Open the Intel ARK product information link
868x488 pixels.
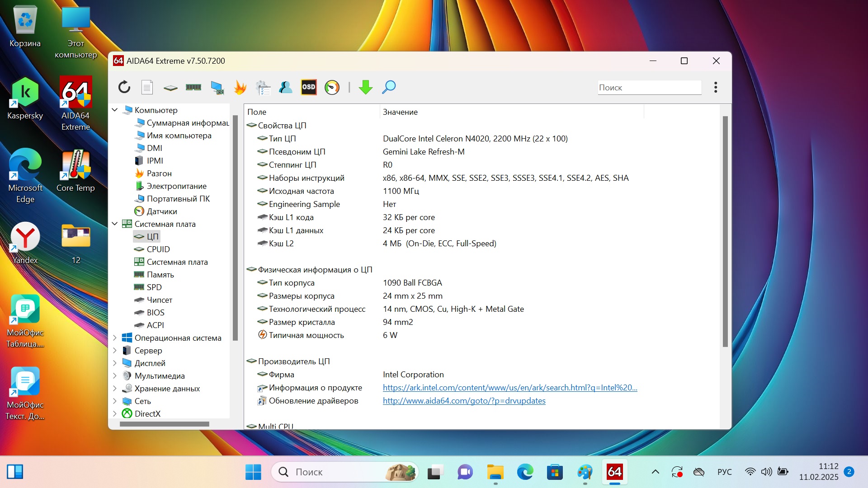(x=510, y=387)
